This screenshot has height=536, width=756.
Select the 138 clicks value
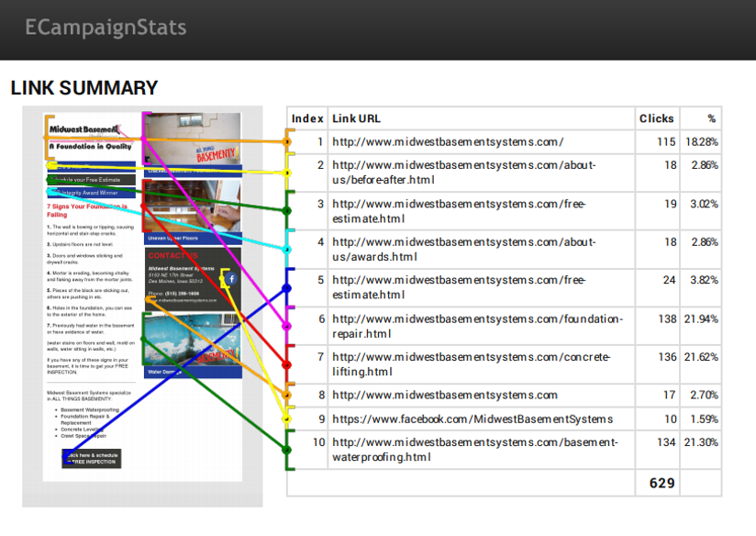[667, 318]
